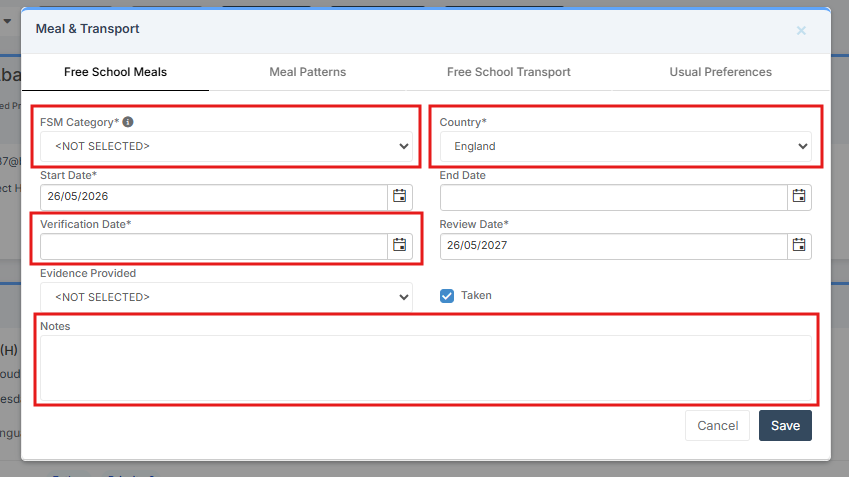The image size is (849, 477).
Task: Open the Country dropdown showing England
Action: [x=625, y=146]
